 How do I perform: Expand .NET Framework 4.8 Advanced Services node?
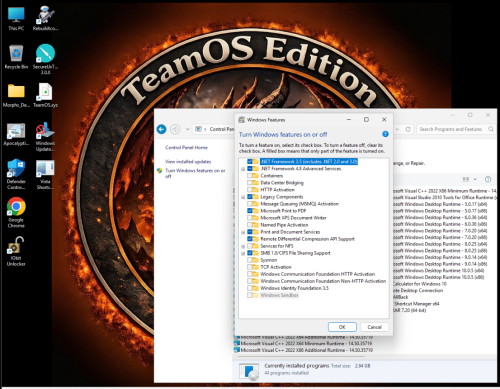[x=243, y=169]
